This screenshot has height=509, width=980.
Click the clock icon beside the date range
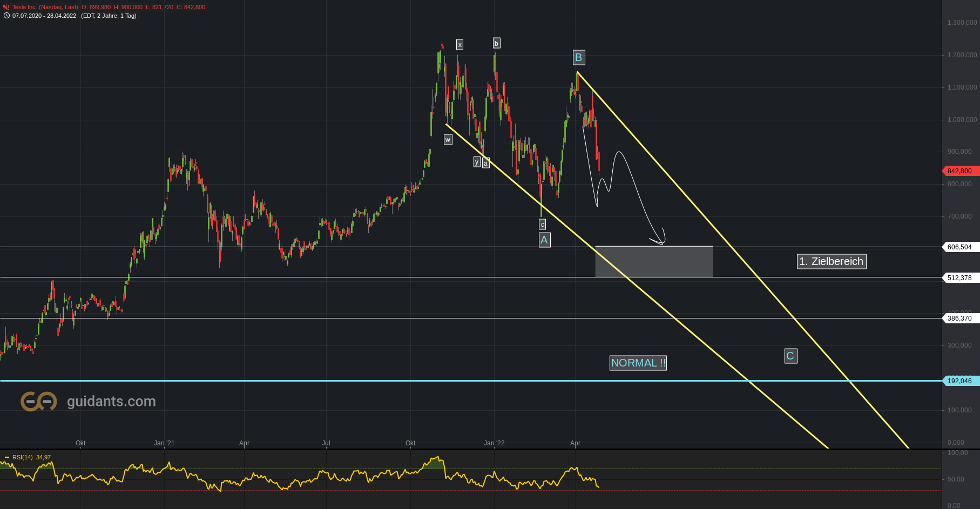[6, 16]
